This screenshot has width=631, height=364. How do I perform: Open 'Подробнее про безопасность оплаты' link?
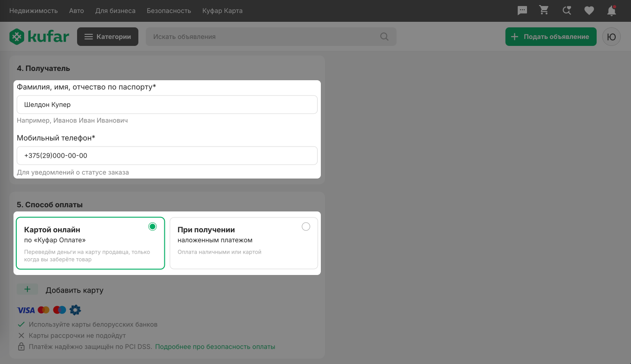coord(215,346)
